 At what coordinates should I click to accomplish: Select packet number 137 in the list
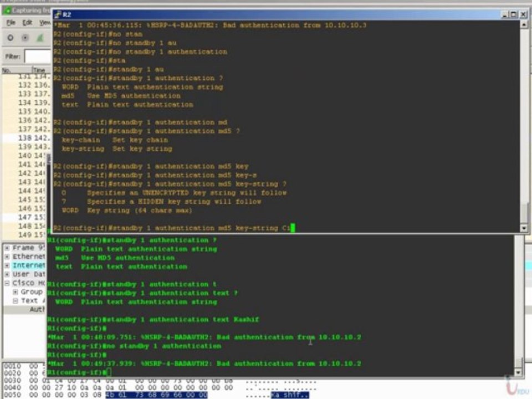point(27,129)
